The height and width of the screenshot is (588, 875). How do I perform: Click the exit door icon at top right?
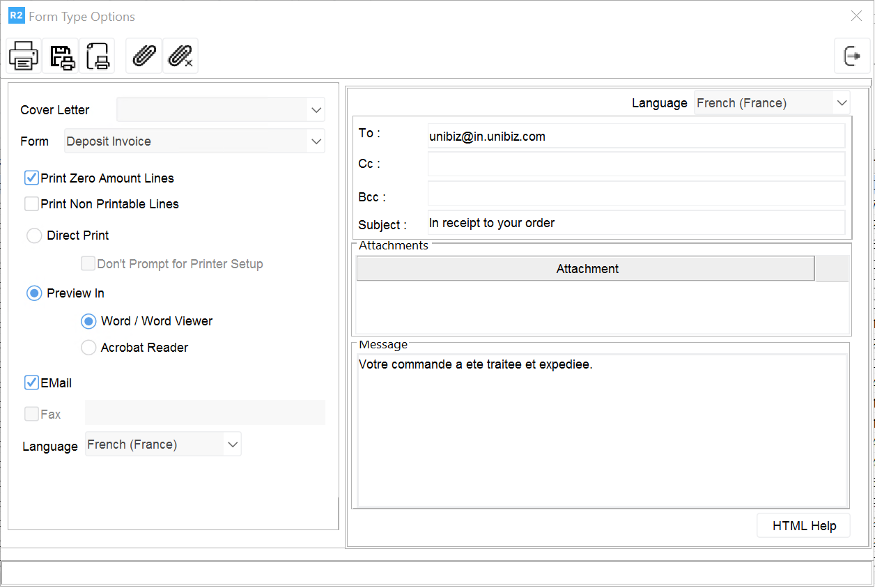coord(852,56)
